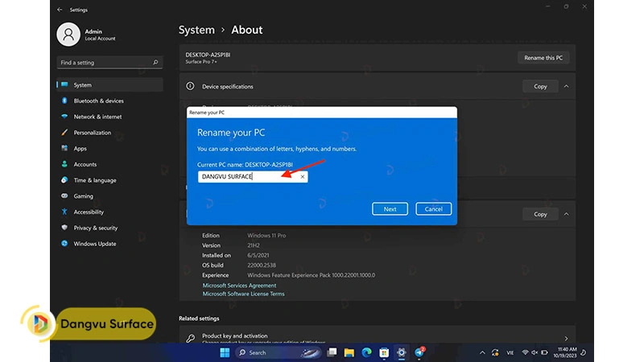Go back using the Settings back arrow

60,10
